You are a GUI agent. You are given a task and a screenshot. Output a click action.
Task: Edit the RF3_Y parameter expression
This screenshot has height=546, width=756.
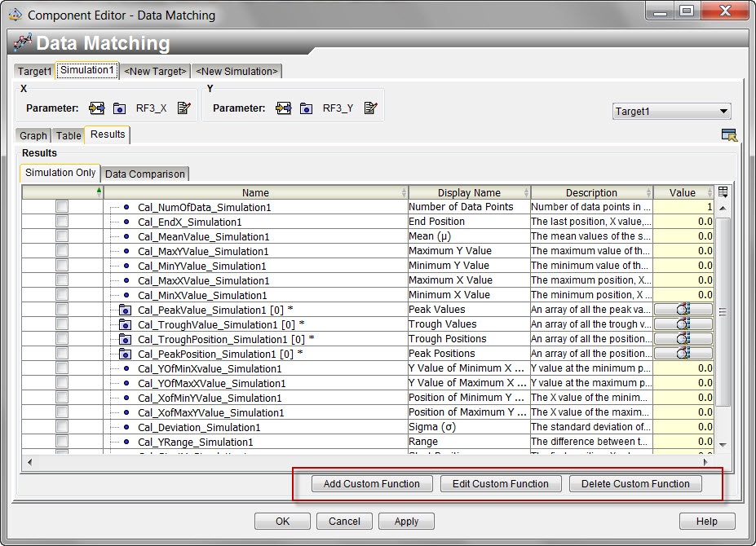371,108
